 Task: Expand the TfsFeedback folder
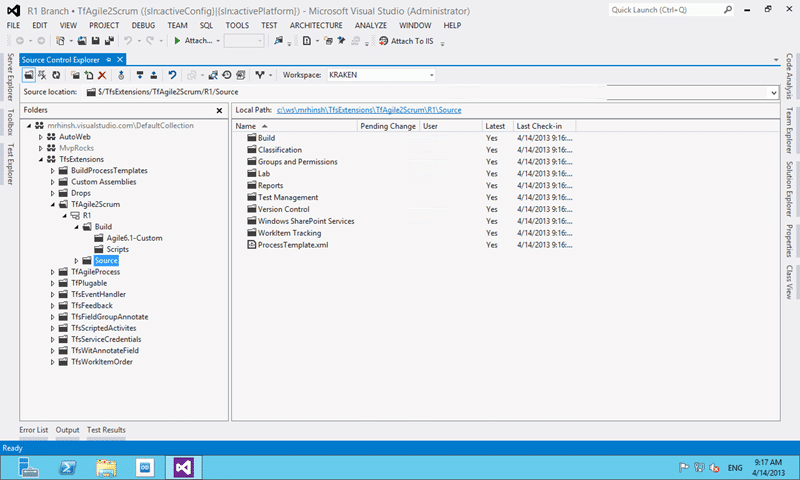(53, 306)
